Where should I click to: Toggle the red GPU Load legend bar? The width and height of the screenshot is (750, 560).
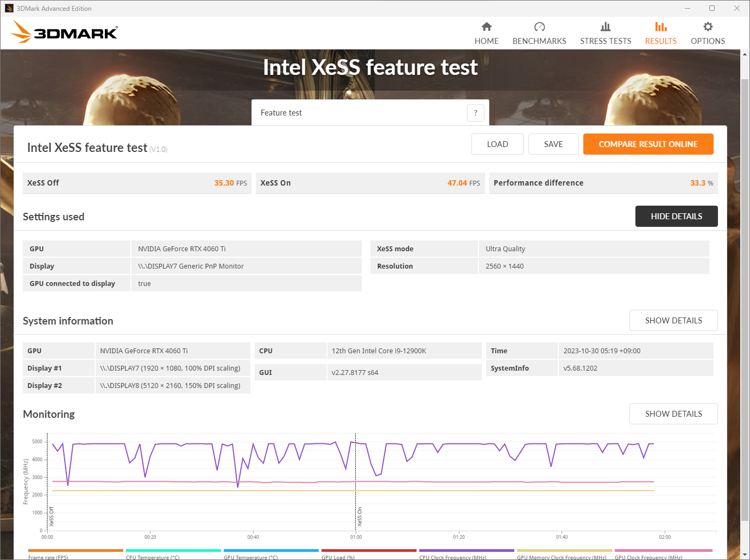[x=369, y=551]
